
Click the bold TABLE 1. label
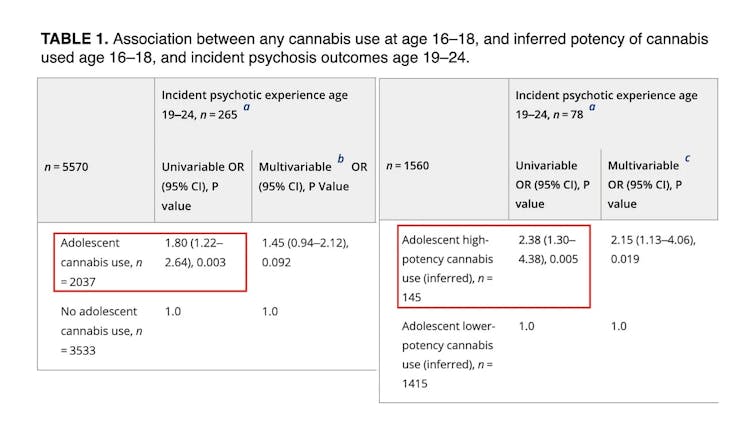click(74, 39)
